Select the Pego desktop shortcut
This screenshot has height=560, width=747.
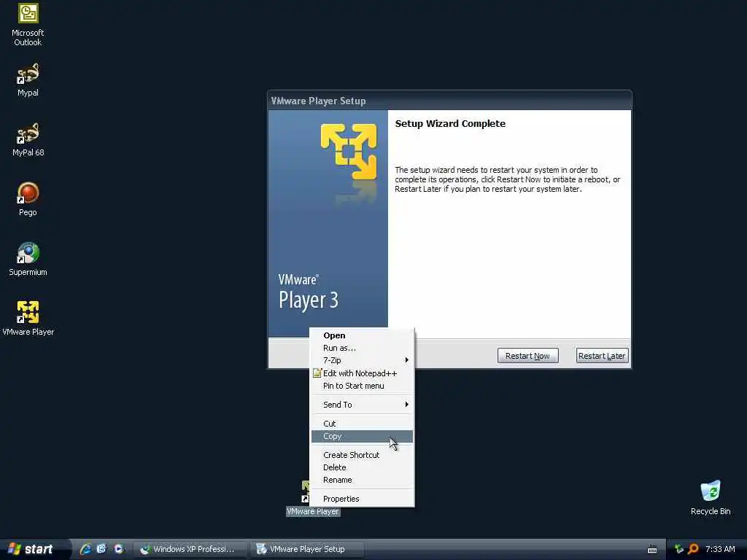coord(28,200)
